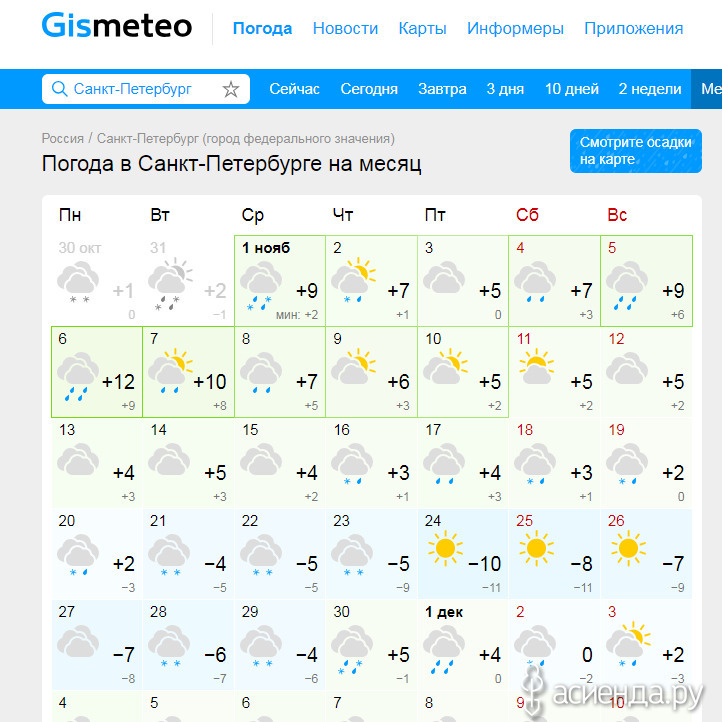The image size is (722, 722).
Task: Click the cloudy icon for November 13
Action: click(77, 459)
